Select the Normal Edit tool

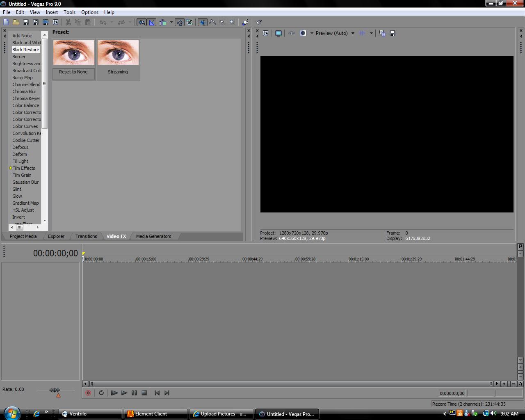[203, 22]
